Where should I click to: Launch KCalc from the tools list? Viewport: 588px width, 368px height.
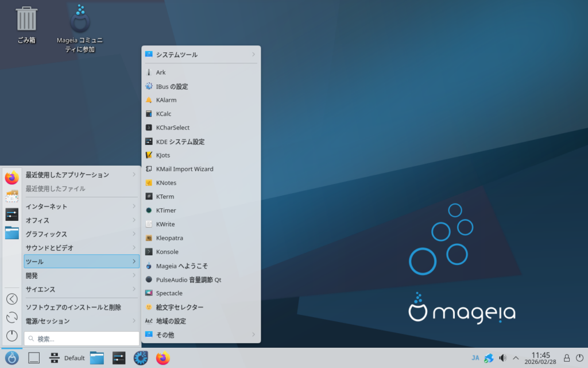pyautogui.click(x=164, y=114)
